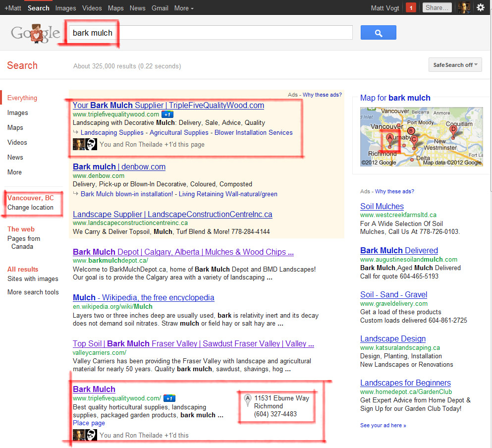
Task: Click map pin D near Coquitlam
Action: click(x=453, y=131)
